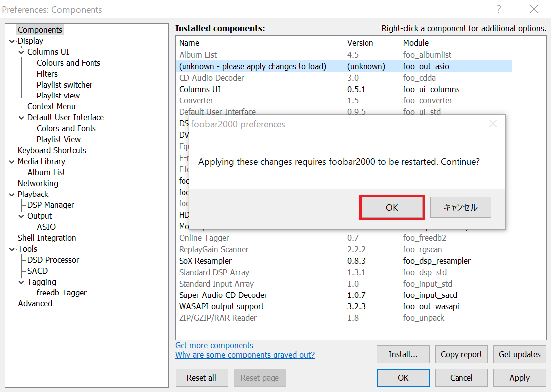The image size is (551, 392).
Task: Open Networking page
Action: tap(38, 183)
